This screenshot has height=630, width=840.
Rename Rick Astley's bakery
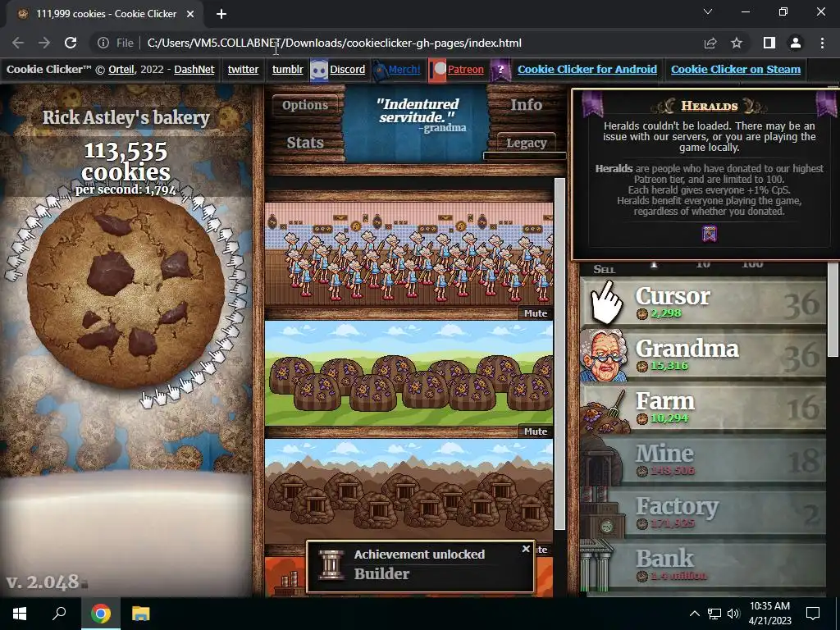click(x=126, y=117)
